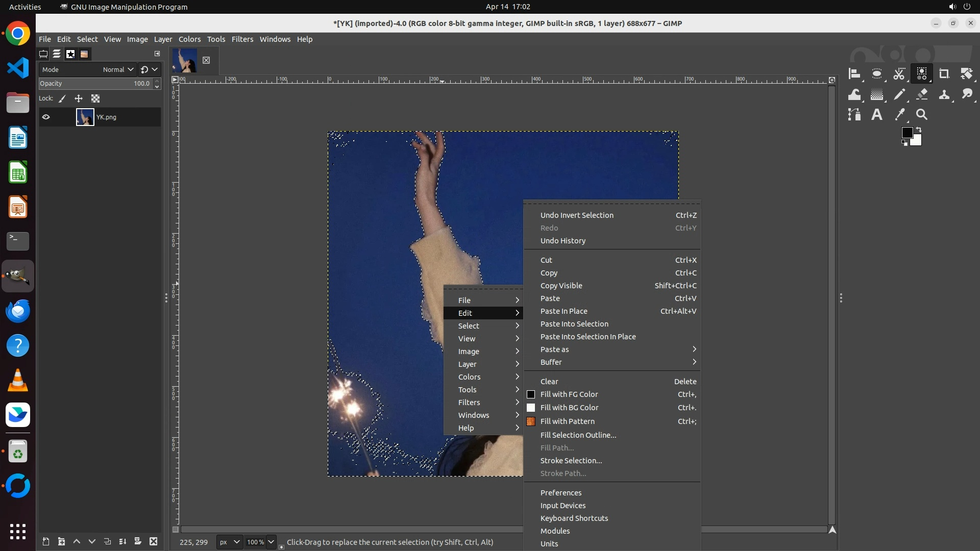Click Fill with FG Color menu entry

coord(569,394)
